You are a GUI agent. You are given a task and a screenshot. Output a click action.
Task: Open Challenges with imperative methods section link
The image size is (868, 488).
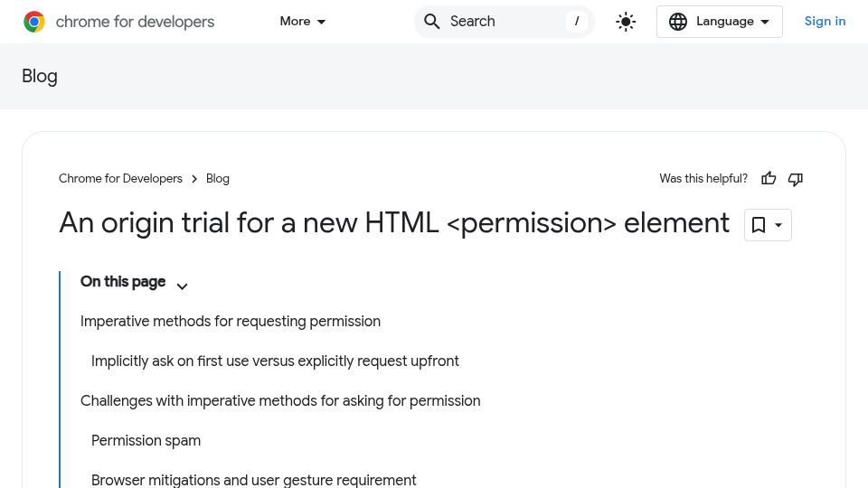click(280, 401)
